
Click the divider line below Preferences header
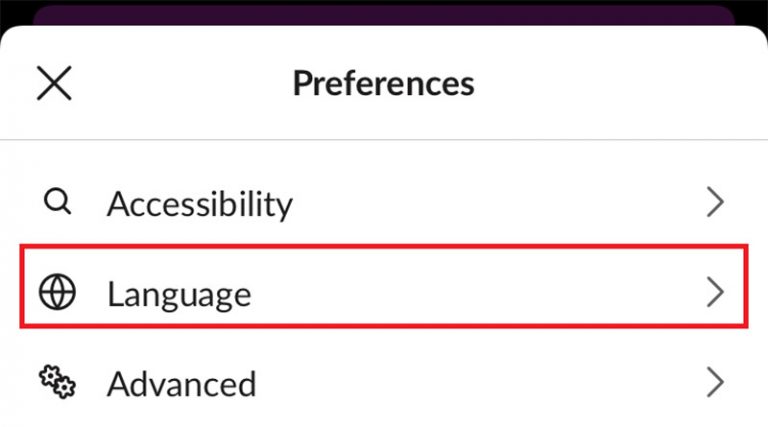(x=384, y=140)
